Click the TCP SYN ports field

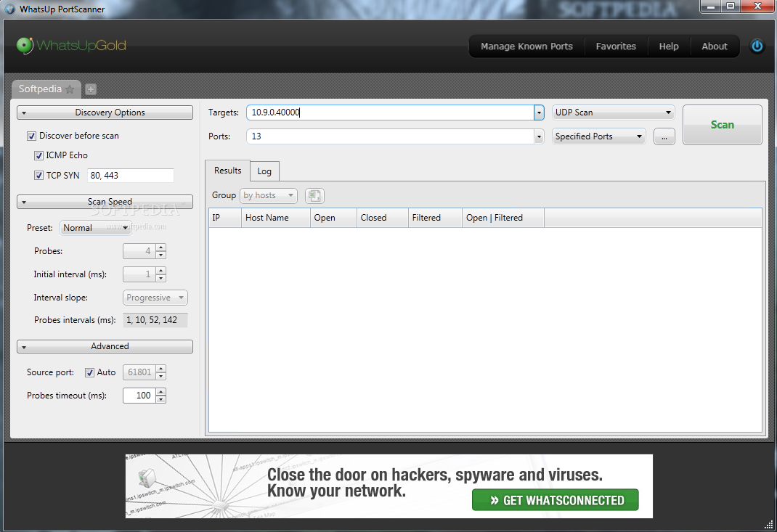(x=131, y=176)
